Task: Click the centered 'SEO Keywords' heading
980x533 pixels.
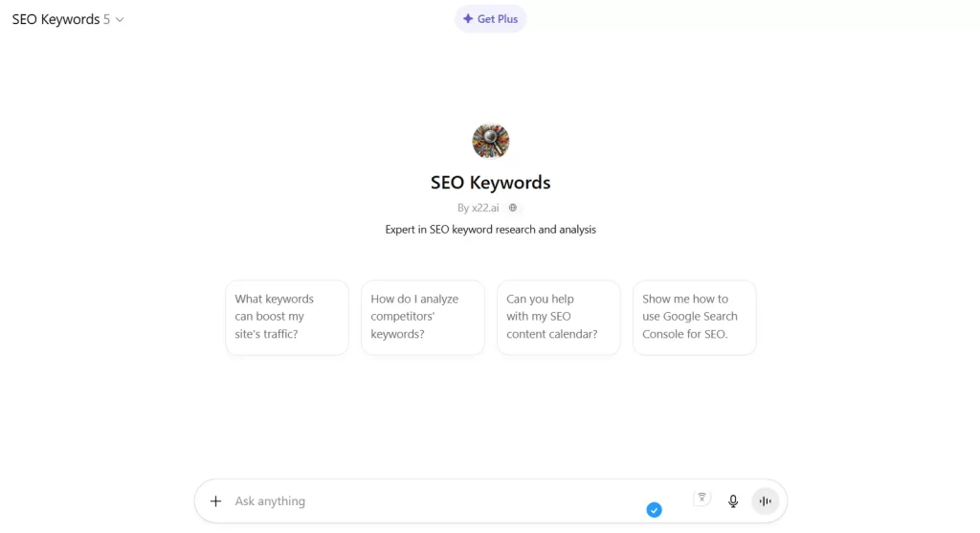Action: 491,182
